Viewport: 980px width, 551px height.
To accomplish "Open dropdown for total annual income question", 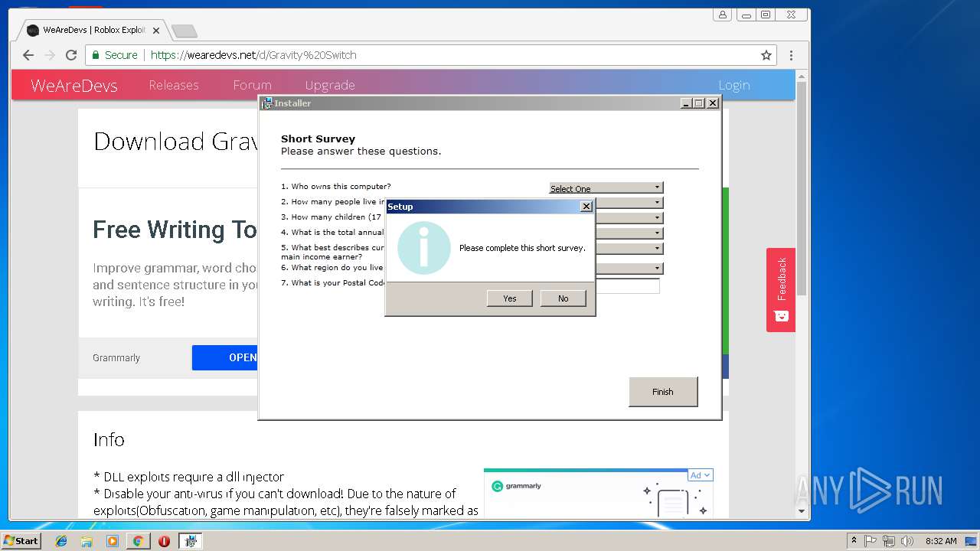I will coord(629,233).
